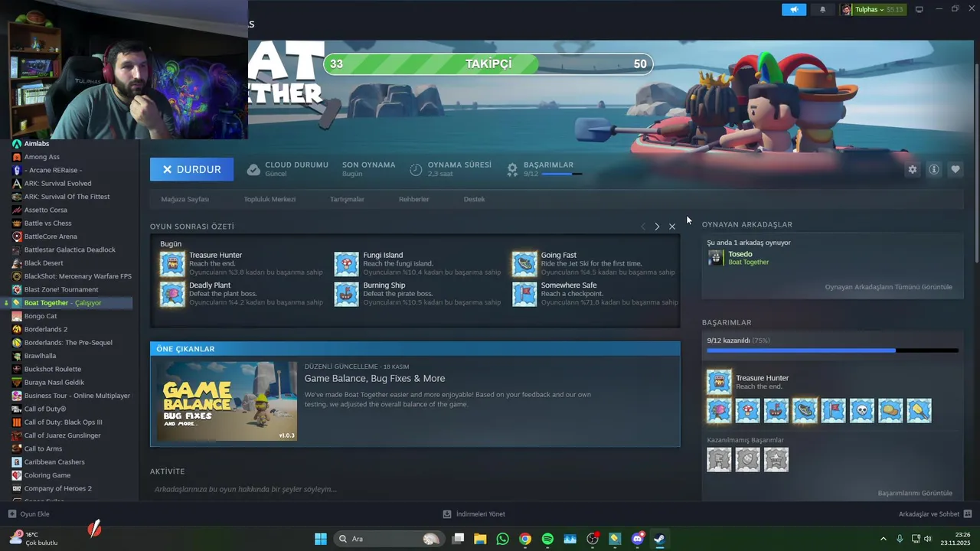Click the pink plant achievement badge in Başarımlar
The width and height of the screenshot is (980, 551).
click(719, 410)
